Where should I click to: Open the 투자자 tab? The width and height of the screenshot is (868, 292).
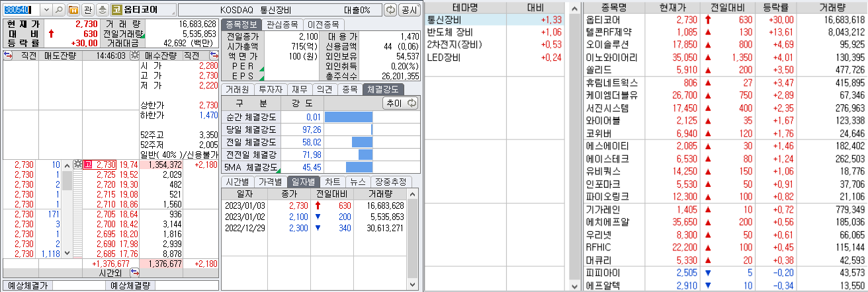(x=270, y=89)
